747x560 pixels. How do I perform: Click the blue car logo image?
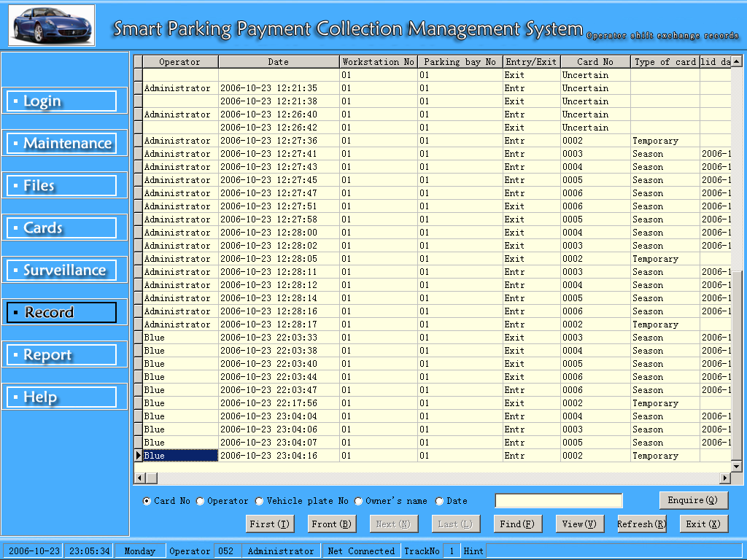52,25
